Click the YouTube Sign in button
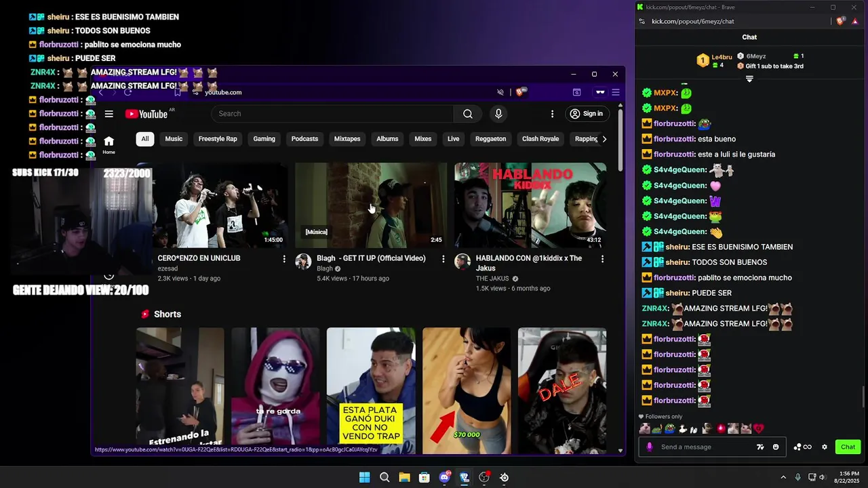Viewport: 868px width, 488px height. tap(587, 114)
